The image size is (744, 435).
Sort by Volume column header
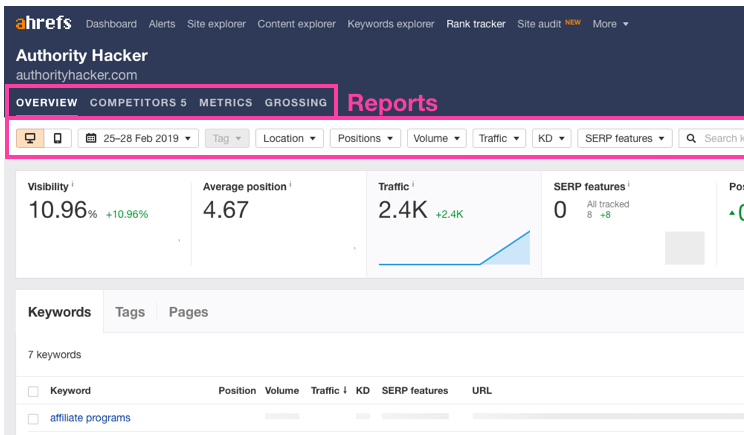[282, 390]
